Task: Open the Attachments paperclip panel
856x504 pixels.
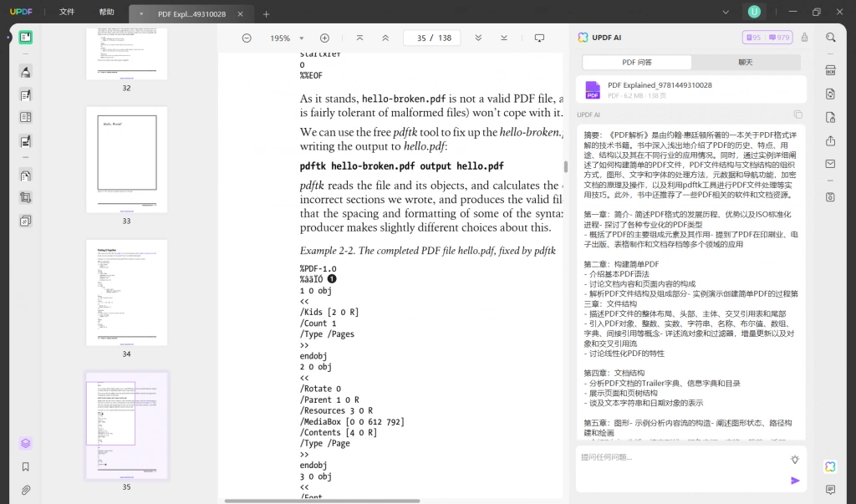Action: click(x=25, y=491)
